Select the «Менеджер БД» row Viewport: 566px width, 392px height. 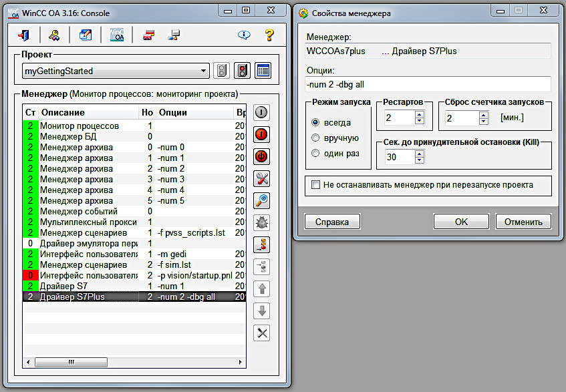point(134,137)
